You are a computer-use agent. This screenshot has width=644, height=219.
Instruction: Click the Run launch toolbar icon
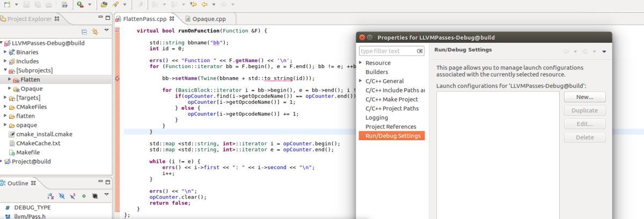pyautogui.click(x=79, y=5)
